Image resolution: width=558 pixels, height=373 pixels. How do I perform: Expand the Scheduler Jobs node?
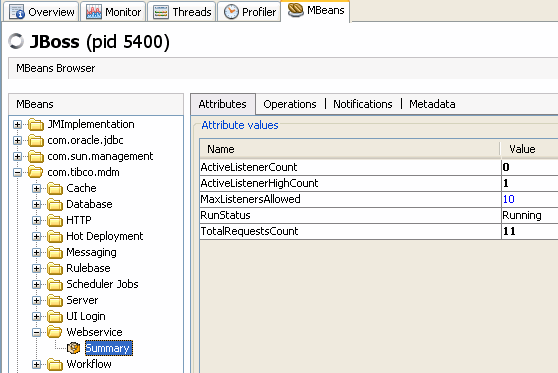click(36, 284)
